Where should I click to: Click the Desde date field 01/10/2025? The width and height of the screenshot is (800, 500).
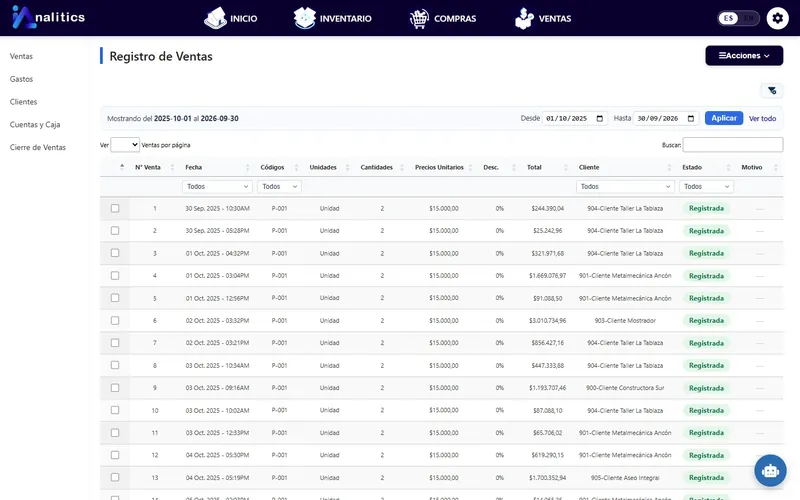574,118
